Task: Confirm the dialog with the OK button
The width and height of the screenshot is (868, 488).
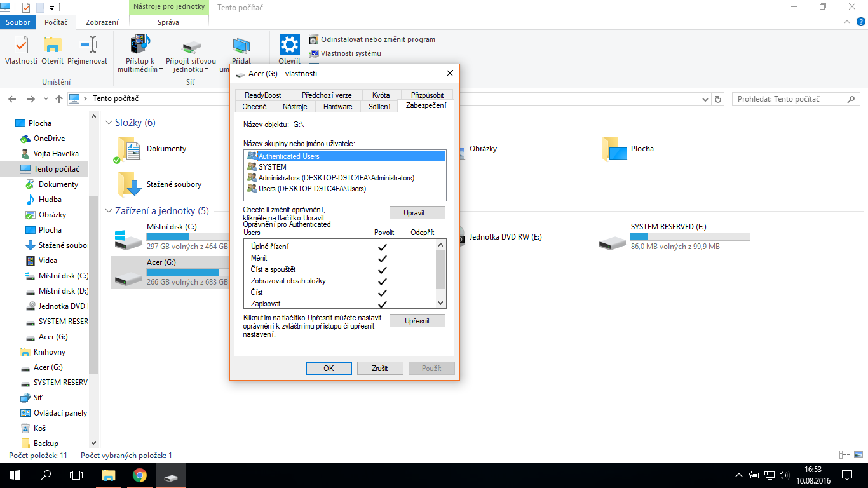Action: point(329,369)
